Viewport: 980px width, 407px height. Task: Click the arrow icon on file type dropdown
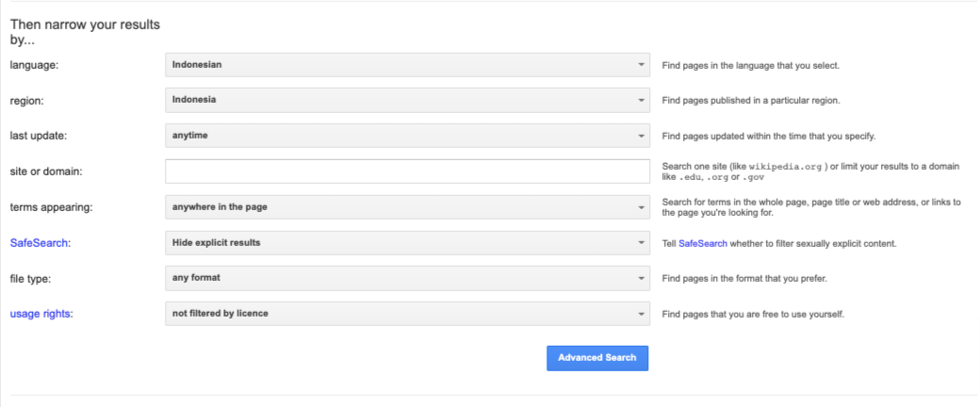click(x=642, y=278)
